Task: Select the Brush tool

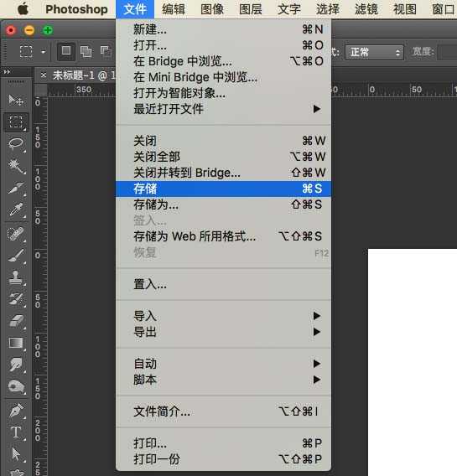Action: tap(16, 256)
